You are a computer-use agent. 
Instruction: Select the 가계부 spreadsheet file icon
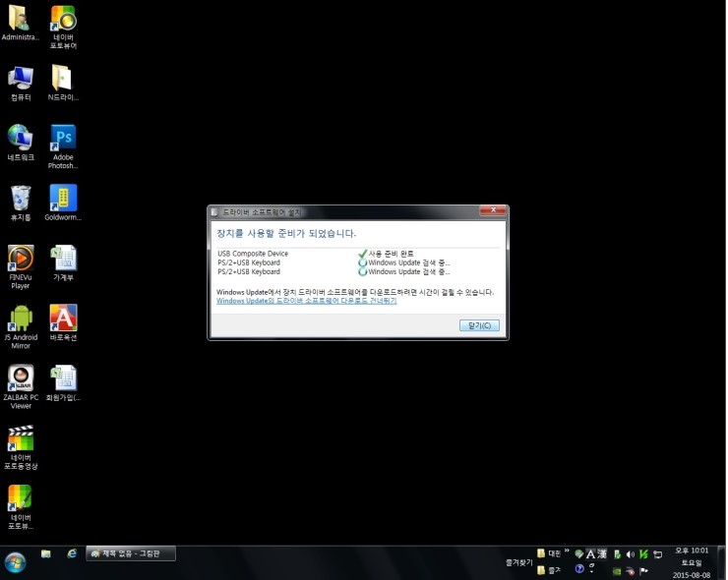[63, 259]
